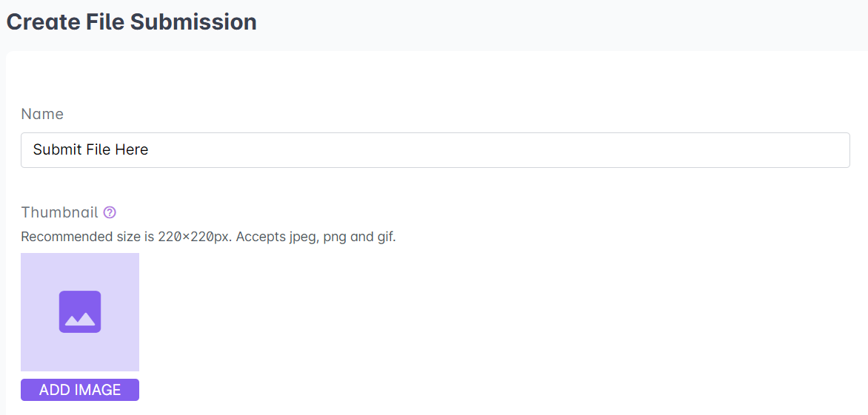868x415 pixels.
Task: Click the "Accepts jpeg, png and gif" text
Action: (316, 237)
